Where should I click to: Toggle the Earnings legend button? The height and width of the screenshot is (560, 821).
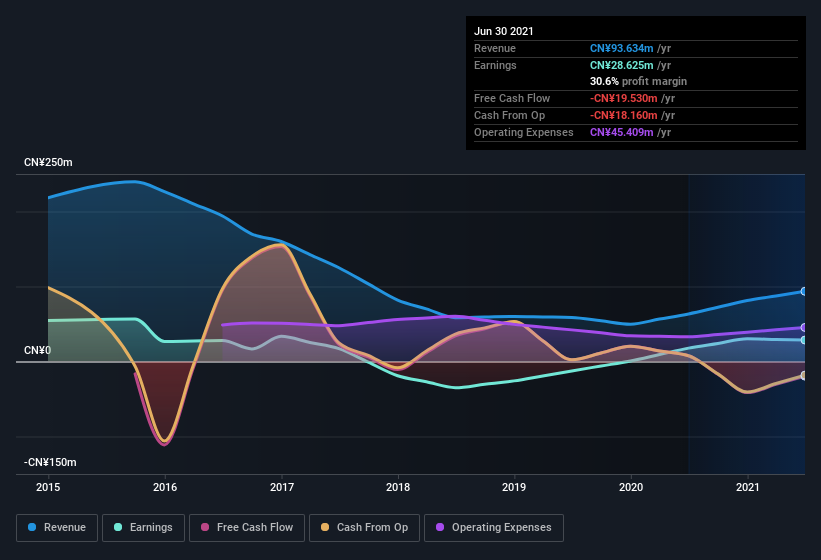pyautogui.click(x=143, y=528)
